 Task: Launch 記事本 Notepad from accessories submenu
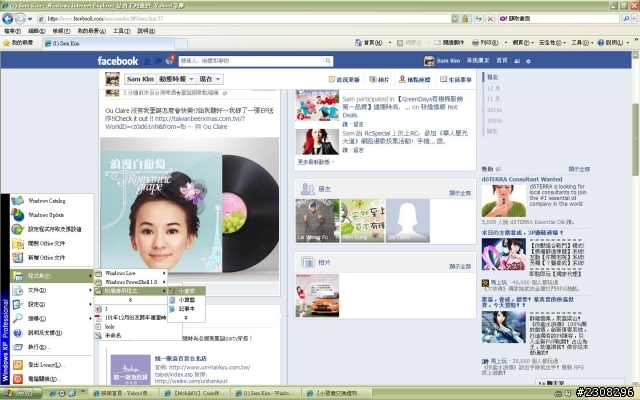[187, 309]
